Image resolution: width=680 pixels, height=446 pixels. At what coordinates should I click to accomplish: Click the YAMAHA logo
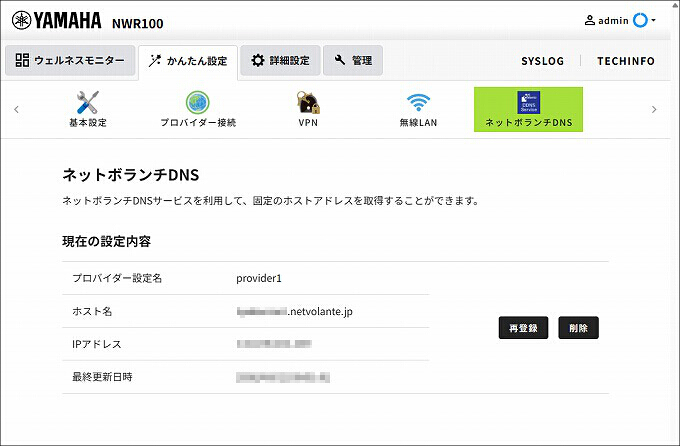pyautogui.click(x=57, y=20)
